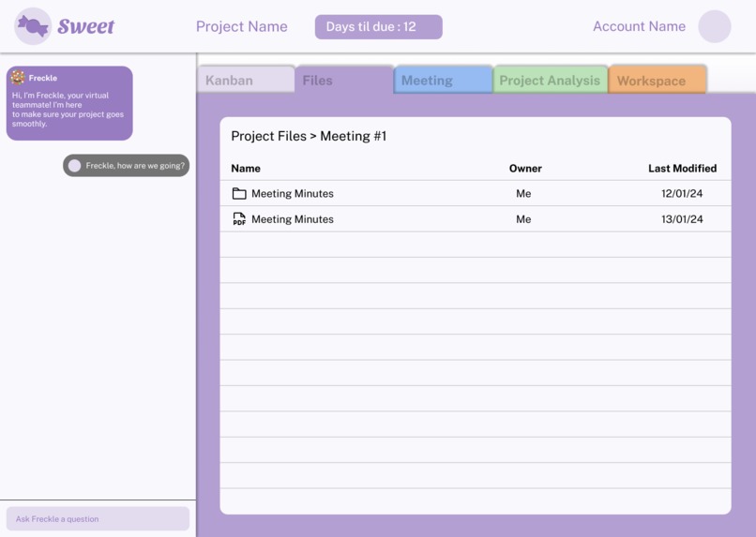Go to the Workspace tab

click(x=658, y=80)
